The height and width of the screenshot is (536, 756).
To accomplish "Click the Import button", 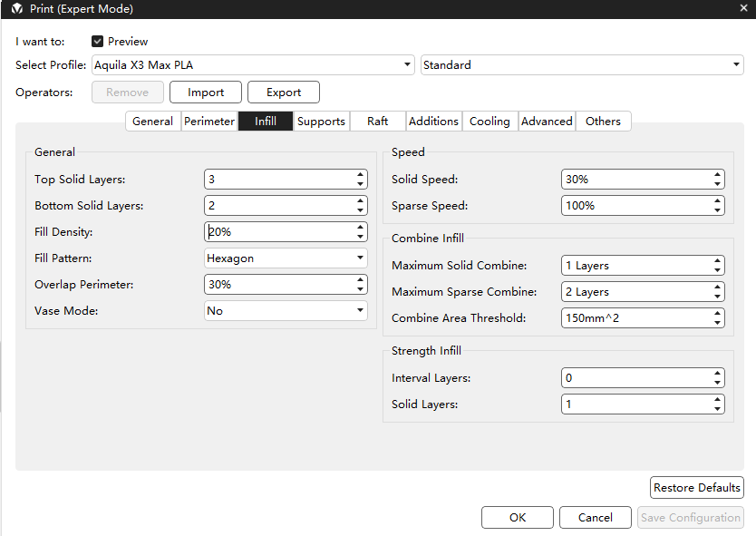I will (206, 93).
